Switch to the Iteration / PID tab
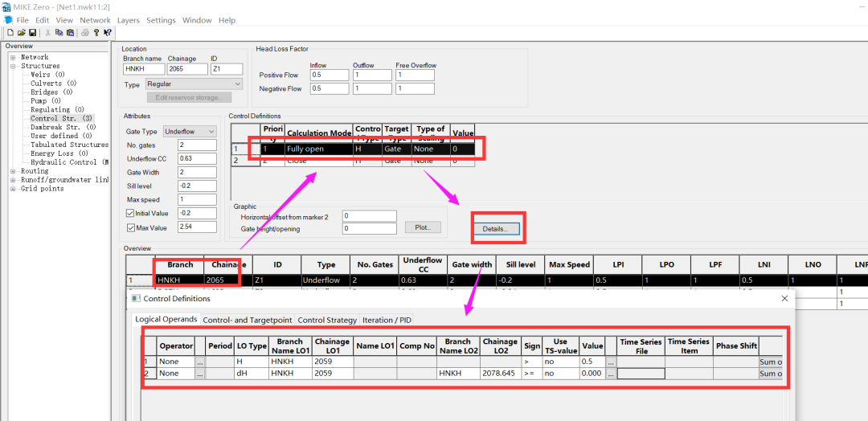The image size is (868, 421). pos(387,320)
